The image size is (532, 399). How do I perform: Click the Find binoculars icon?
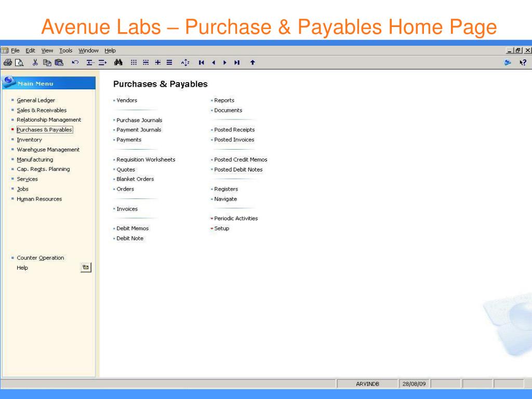(x=118, y=62)
